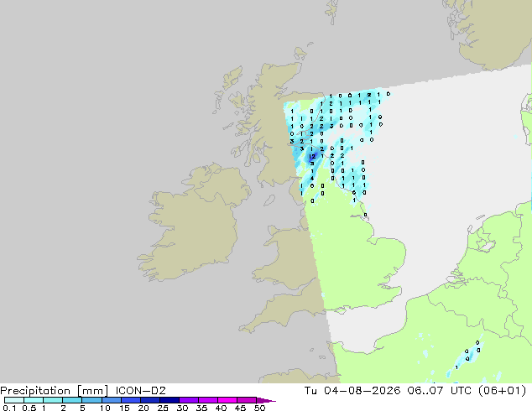Click the 10 mm blue legend swatch

tap(112, 400)
